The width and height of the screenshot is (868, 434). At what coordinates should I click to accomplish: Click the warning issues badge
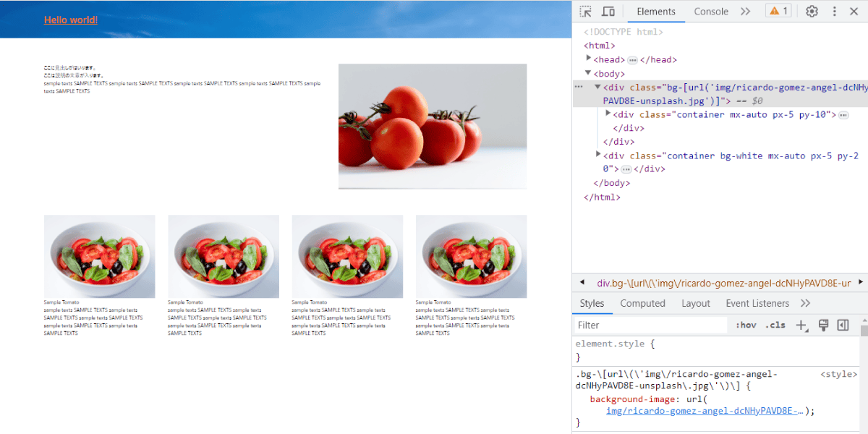(779, 12)
